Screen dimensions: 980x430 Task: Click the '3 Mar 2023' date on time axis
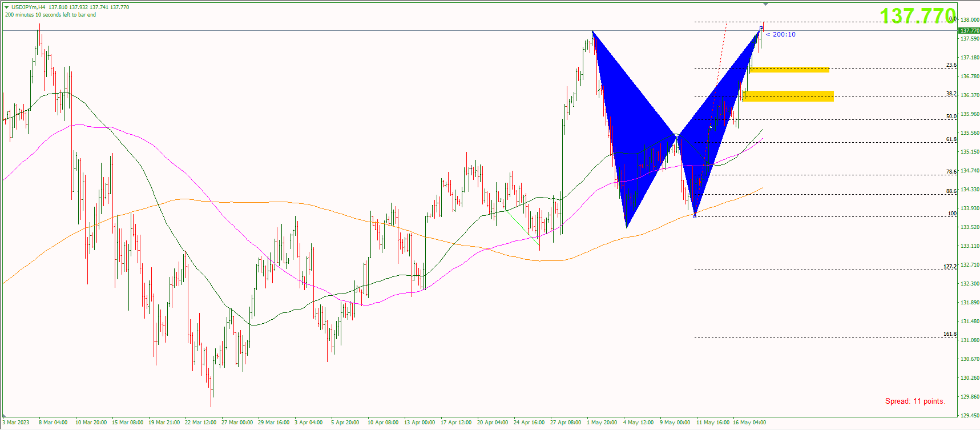click(16, 423)
